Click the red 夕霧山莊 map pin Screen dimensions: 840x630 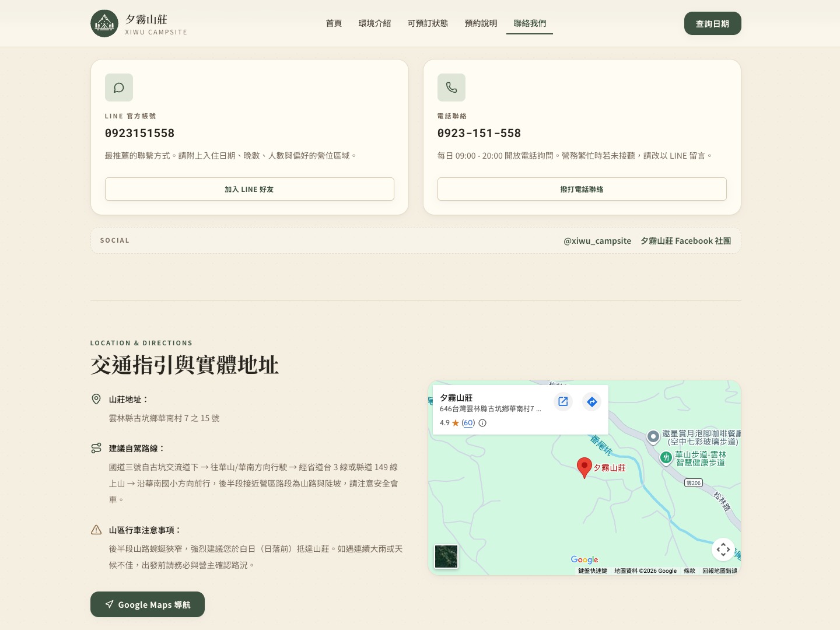pos(584,468)
